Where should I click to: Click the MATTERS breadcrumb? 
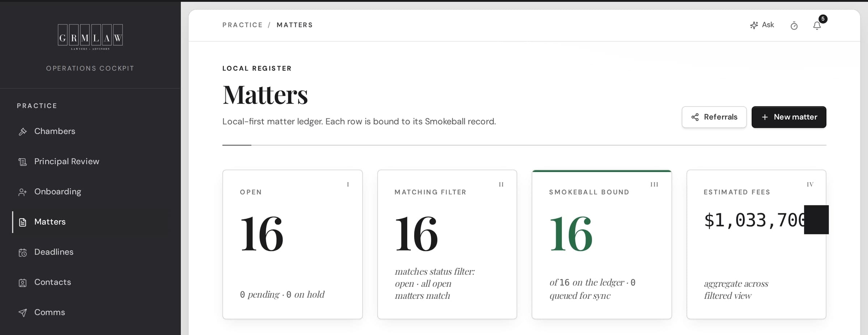[294, 25]
